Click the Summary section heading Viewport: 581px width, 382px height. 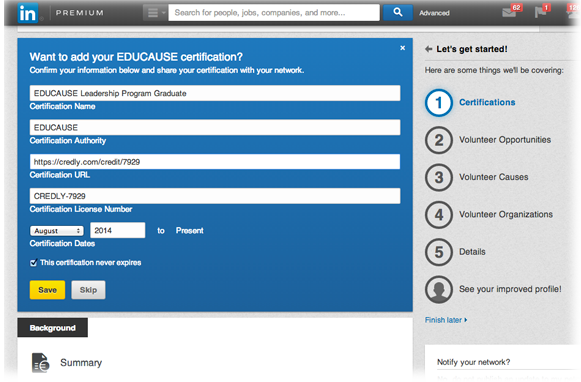81,362
